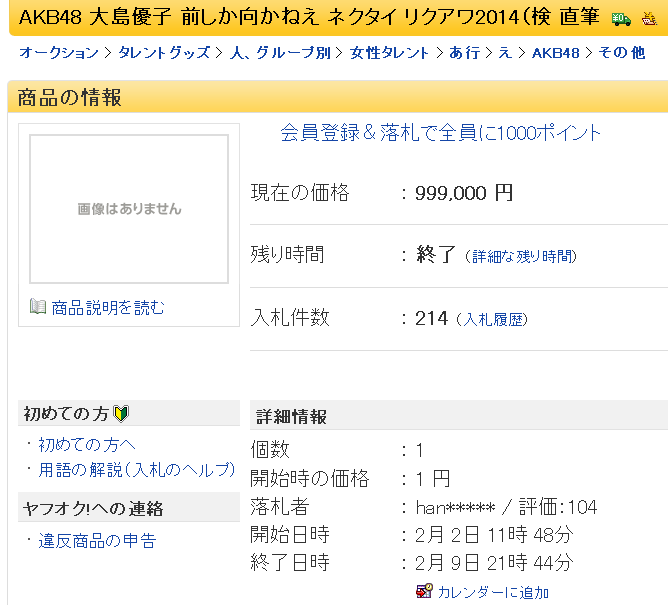Open the 入札履歴 bid history link
The width and height of the screenshot is (668, 605).
click(x=493, y=319)
